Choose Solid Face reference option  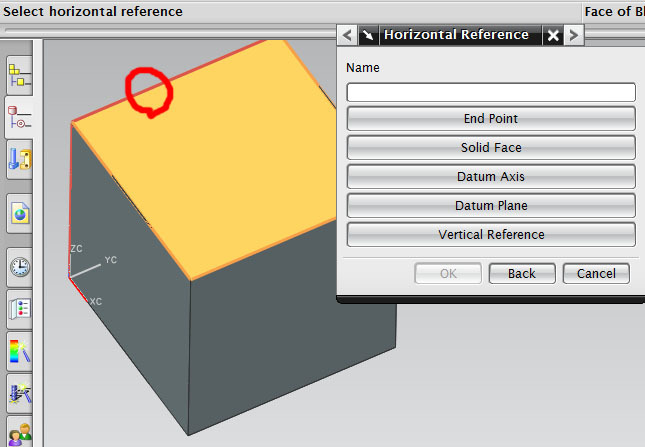(491, 147)
